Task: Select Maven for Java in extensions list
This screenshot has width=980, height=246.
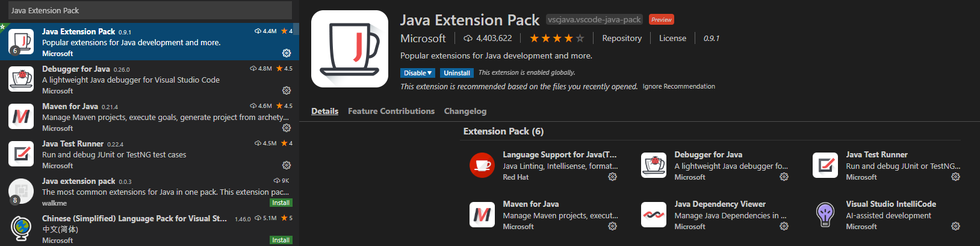Action: tap(149, 116)
